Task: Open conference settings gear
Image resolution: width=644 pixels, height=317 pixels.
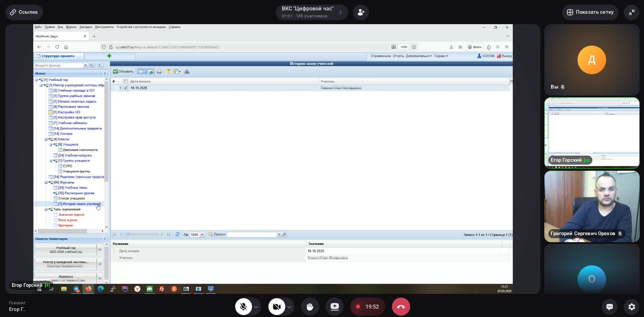Action: 632,307
